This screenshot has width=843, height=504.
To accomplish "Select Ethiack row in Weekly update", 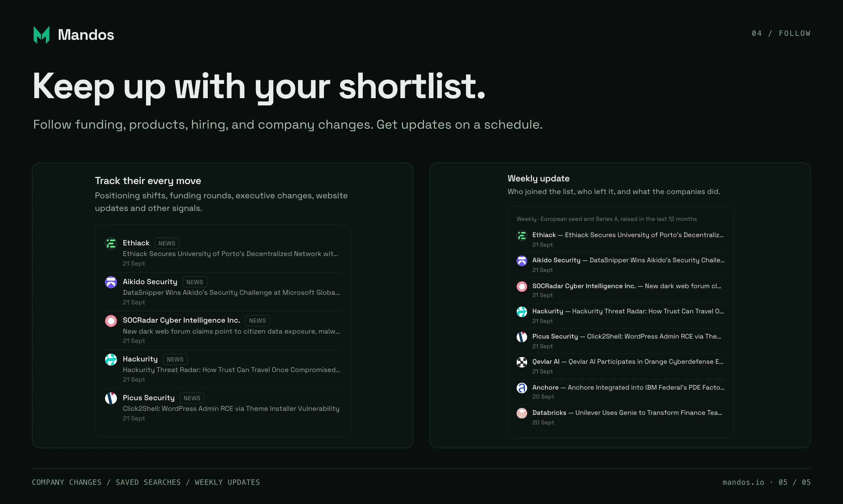I will (x=621, y=239).
